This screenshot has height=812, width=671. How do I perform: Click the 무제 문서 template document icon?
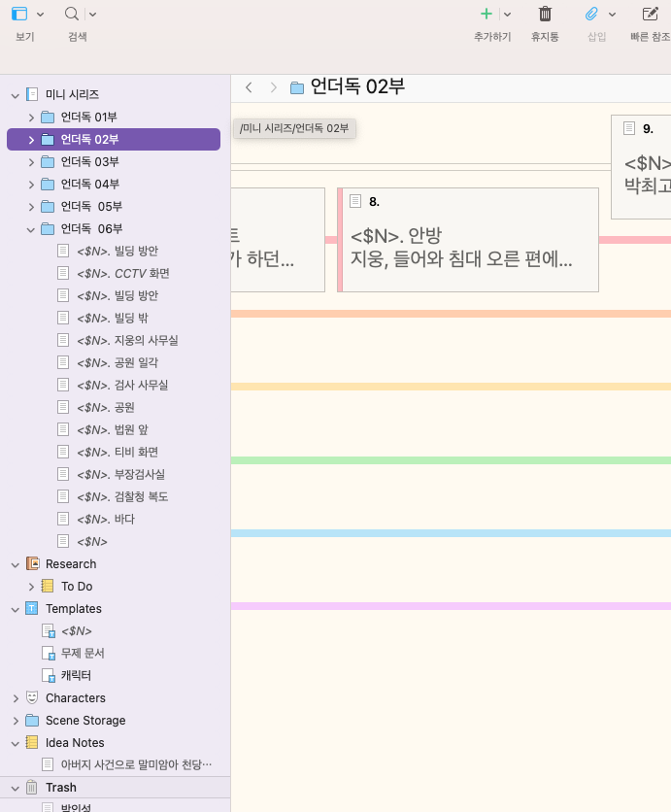point(49,653)
